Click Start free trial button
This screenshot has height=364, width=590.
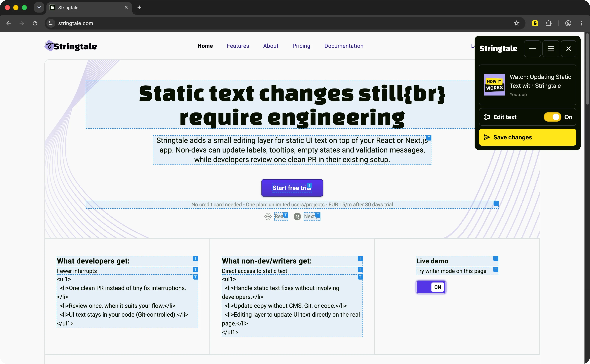(292, 188)
